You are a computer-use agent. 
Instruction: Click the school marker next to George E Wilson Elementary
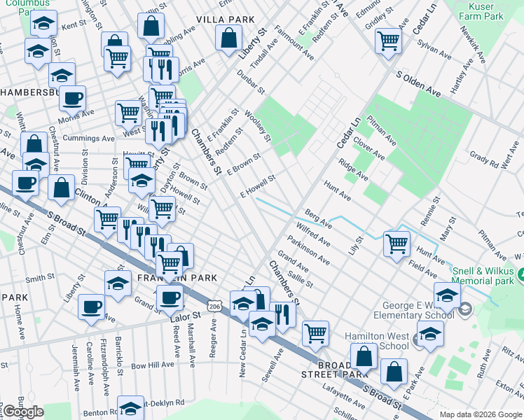pos(448,295)
